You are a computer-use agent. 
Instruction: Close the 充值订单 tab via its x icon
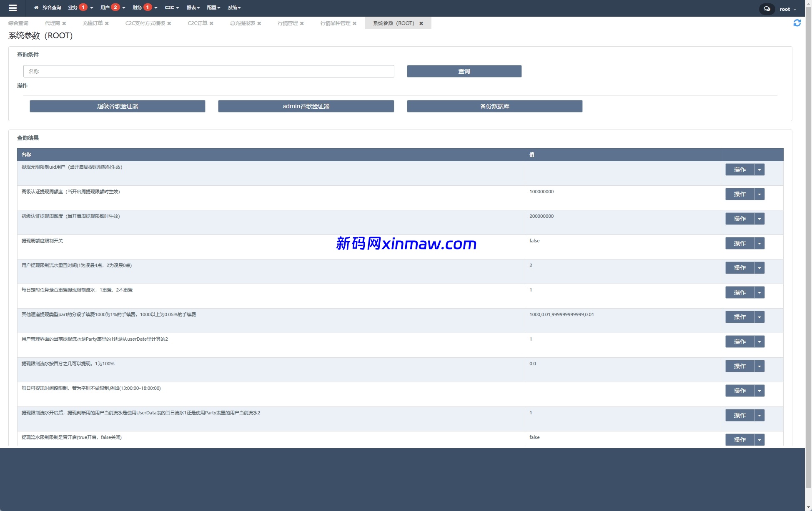click(x=107, y=23)
